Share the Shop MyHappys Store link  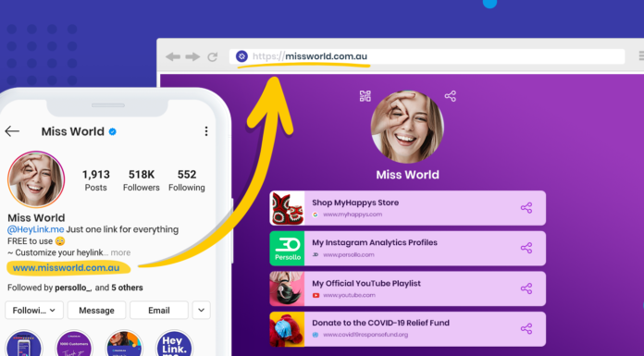point(526,208)
